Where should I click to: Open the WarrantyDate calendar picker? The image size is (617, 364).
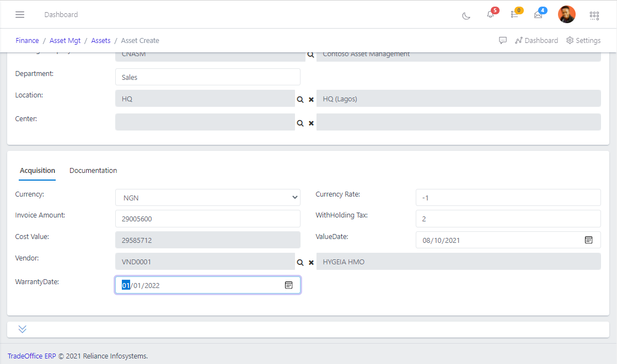(x=288, y=285)
